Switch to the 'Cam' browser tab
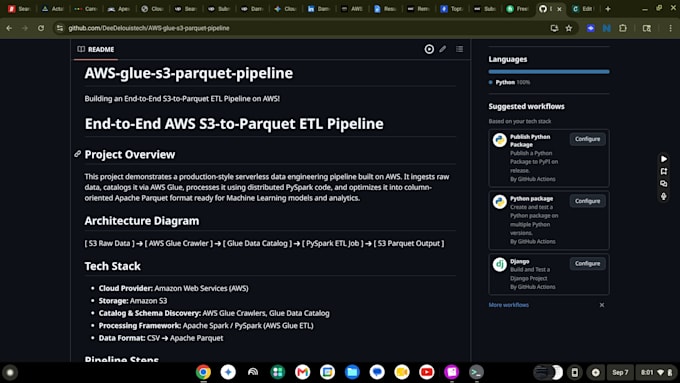The width and height of the screenshot is (680, 383). (86, 9)
